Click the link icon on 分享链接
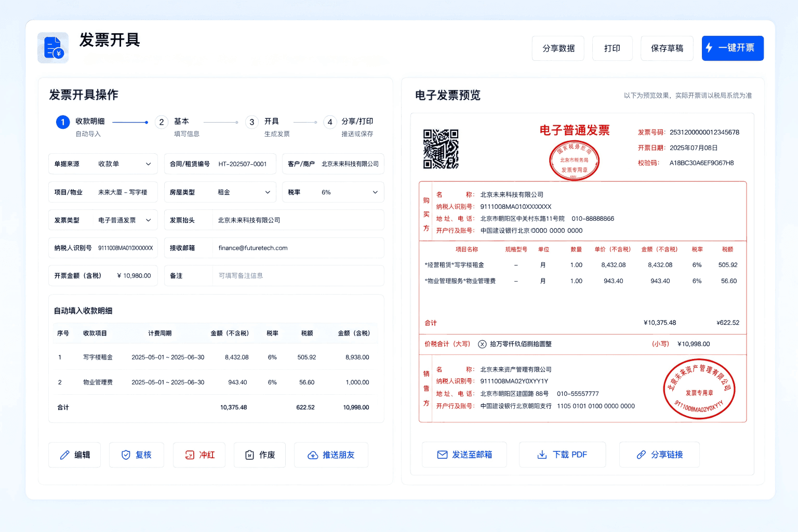Viewport: 798px width, 532px height. click(641, 455)
